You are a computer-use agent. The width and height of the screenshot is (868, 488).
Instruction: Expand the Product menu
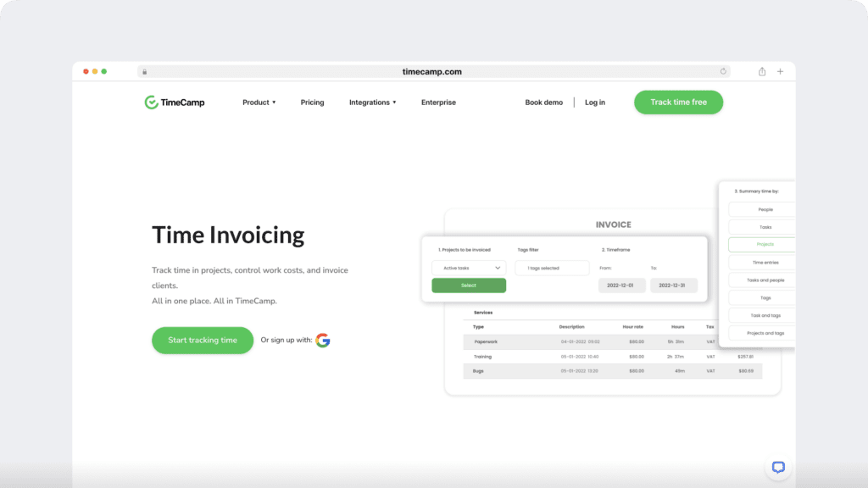[x=259, y=102]
